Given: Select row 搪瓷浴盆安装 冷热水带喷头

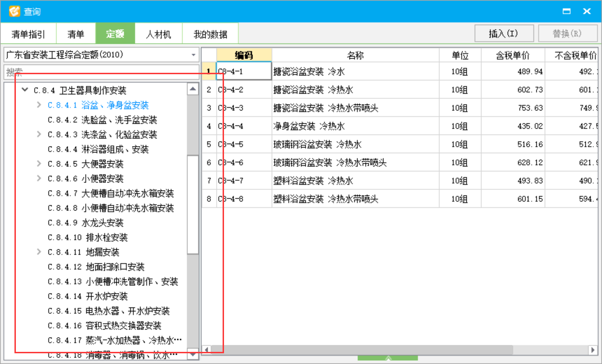Looking at the screenshot, I should [x=356, y=108].
